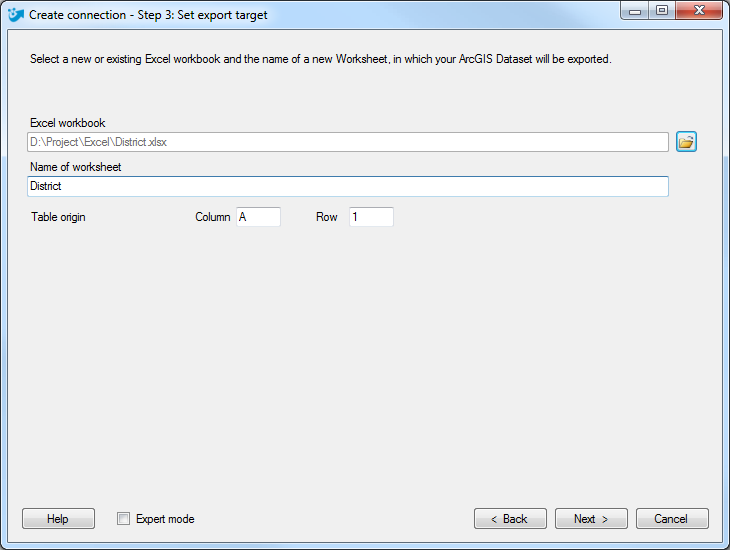Click the Table origin label
This screenshot has height=550, width=730.
pos(58,217)
